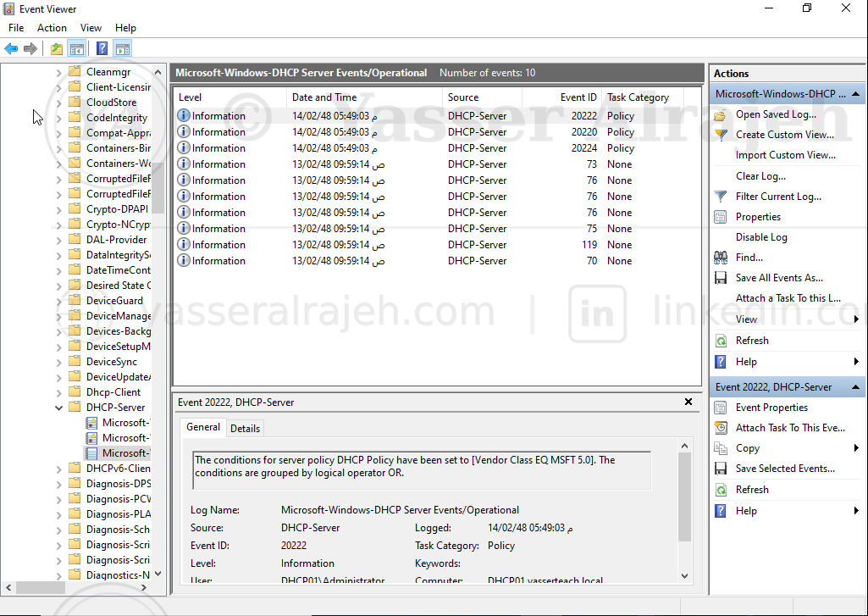This screenshot has height=616, width=868.
Task: Click the Save All Events As disk icon
Action: pyautogui.click(x=720, y=278)
